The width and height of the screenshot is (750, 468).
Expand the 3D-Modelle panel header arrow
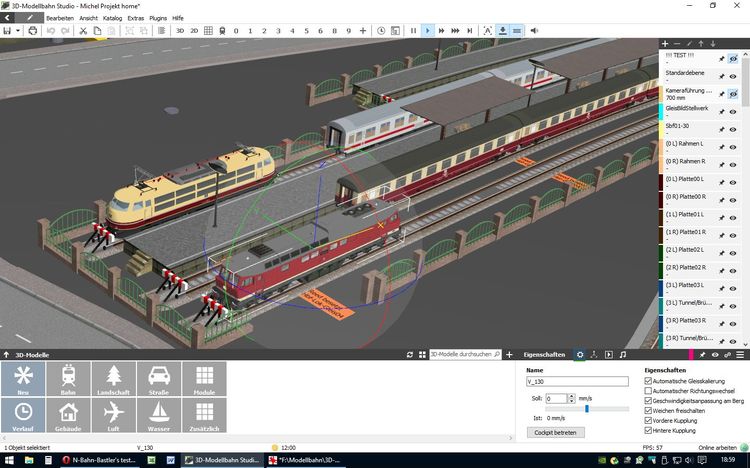coord(6,354)
